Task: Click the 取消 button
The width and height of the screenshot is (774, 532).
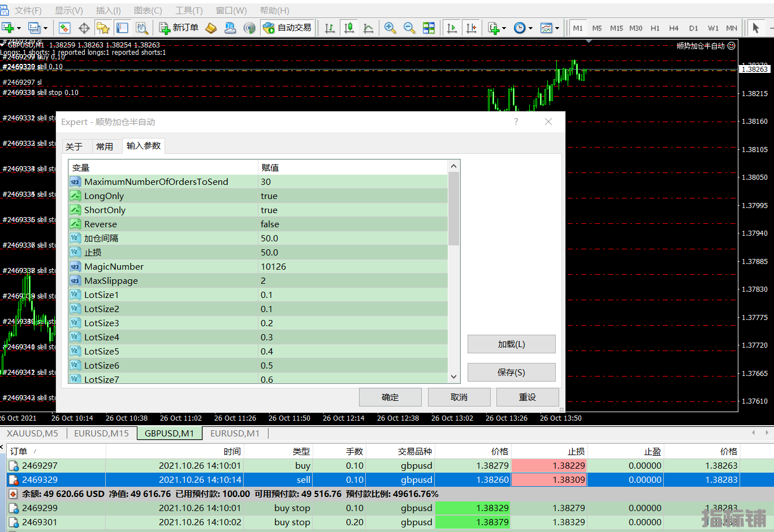Action: (459, 397)
